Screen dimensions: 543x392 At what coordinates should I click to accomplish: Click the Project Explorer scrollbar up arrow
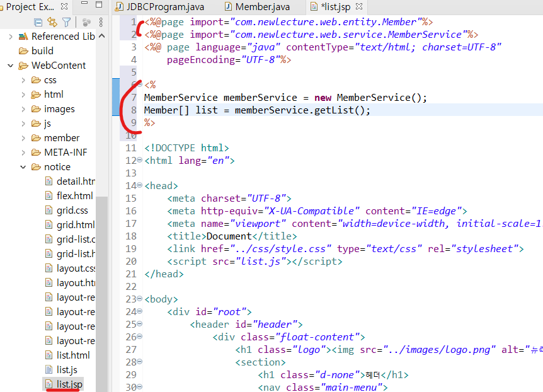[x=102, y=36]
